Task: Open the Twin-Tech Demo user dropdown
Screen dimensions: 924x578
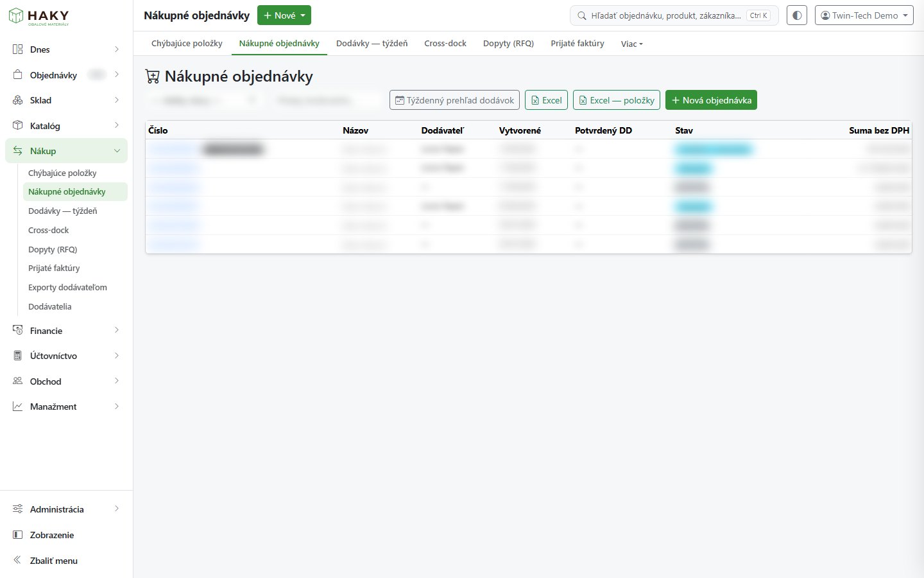Action: click(864, 15)
